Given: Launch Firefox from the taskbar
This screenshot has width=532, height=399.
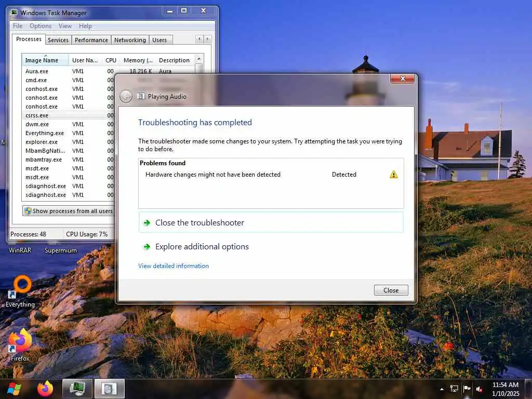Looking at the screenshot, I should [x=45, y=389].
